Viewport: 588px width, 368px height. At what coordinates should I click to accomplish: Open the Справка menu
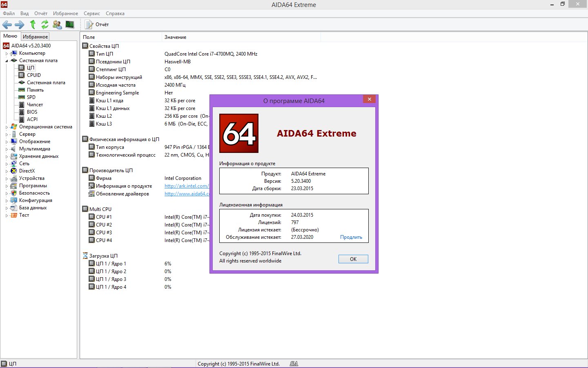115,13
